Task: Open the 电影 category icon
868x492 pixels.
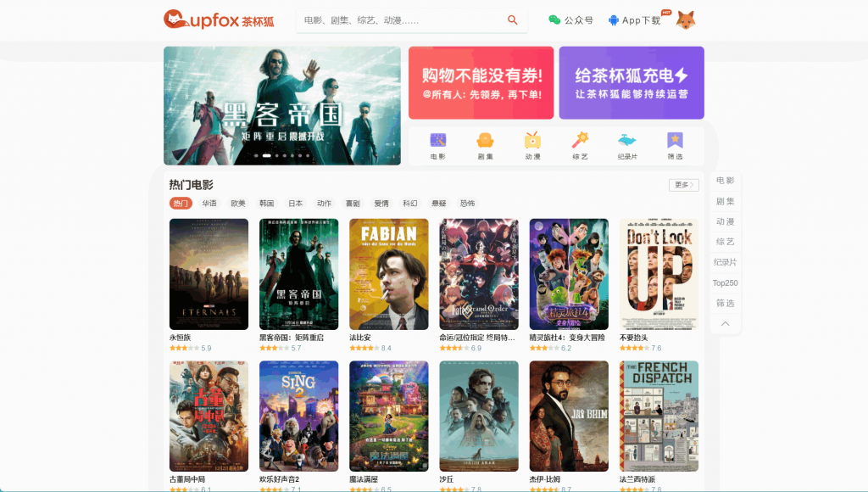Action: [x=438, y=146]
